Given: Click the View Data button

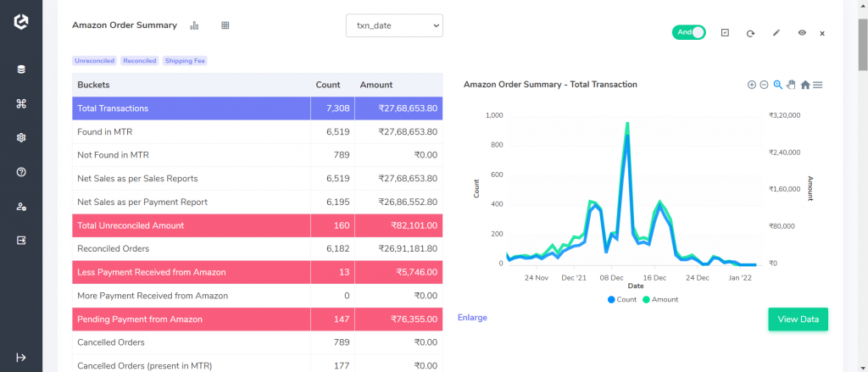Looking at the screenshot, I should pos(798,319).
